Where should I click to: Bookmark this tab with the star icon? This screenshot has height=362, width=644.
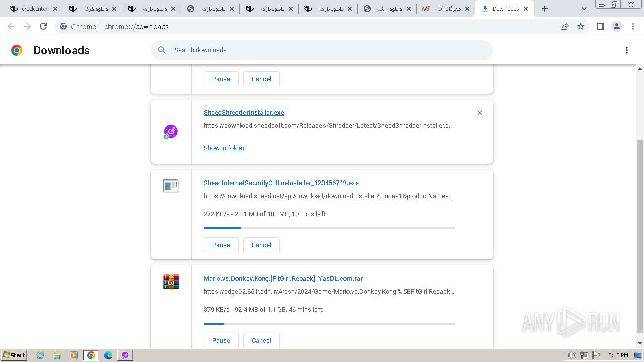581,26
